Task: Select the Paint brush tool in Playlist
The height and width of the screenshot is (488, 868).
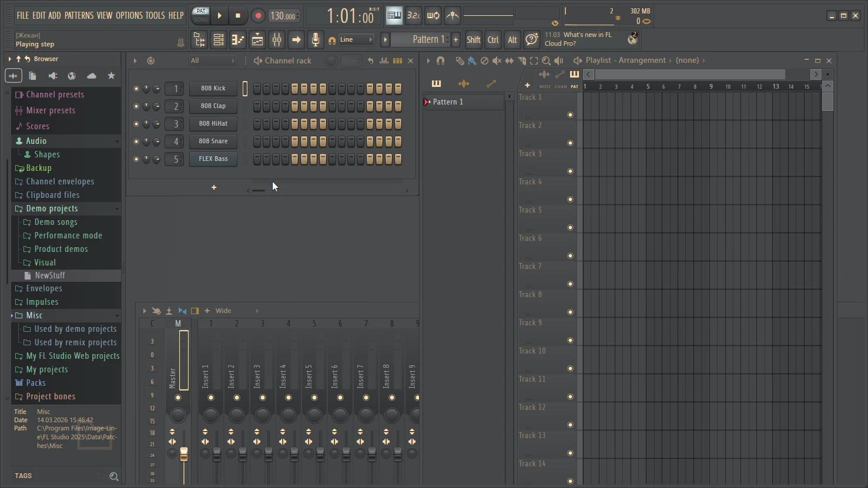Action: point(472,60)
